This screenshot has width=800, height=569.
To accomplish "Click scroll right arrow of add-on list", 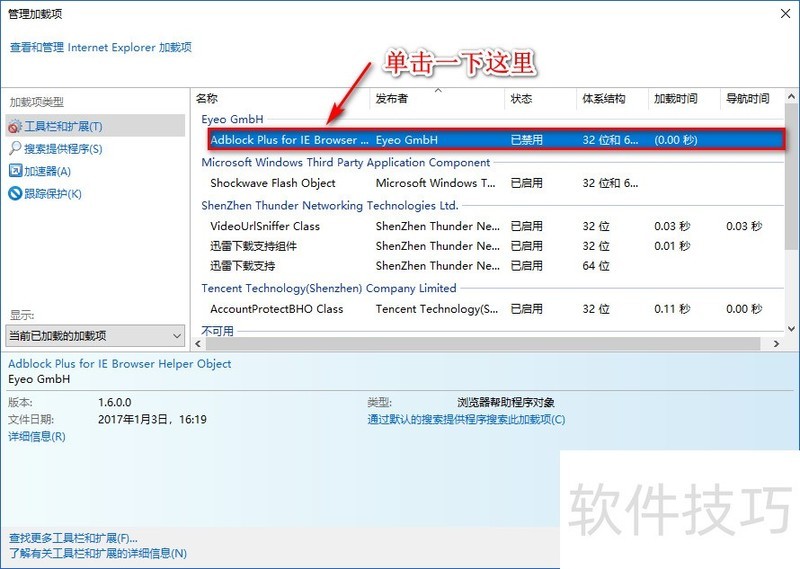I will click(776, 343).
